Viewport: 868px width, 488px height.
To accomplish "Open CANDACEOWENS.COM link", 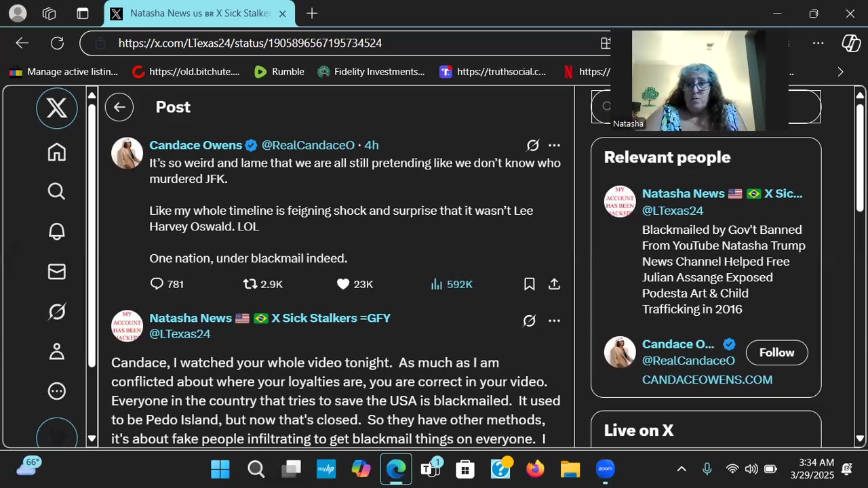I will (707, 380).
